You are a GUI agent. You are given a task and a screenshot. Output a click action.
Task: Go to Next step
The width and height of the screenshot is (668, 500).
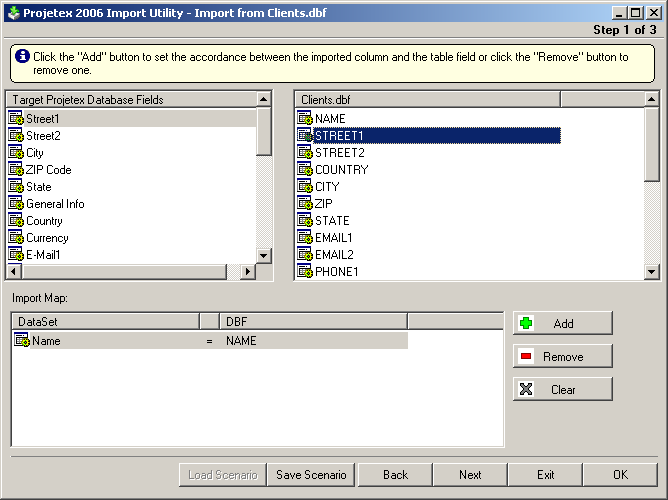coord(470,475)
